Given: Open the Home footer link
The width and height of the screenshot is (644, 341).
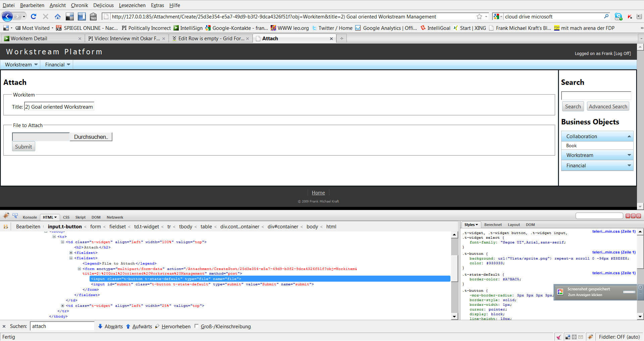Looking at the screenshot, I should (x=318, y=193).
